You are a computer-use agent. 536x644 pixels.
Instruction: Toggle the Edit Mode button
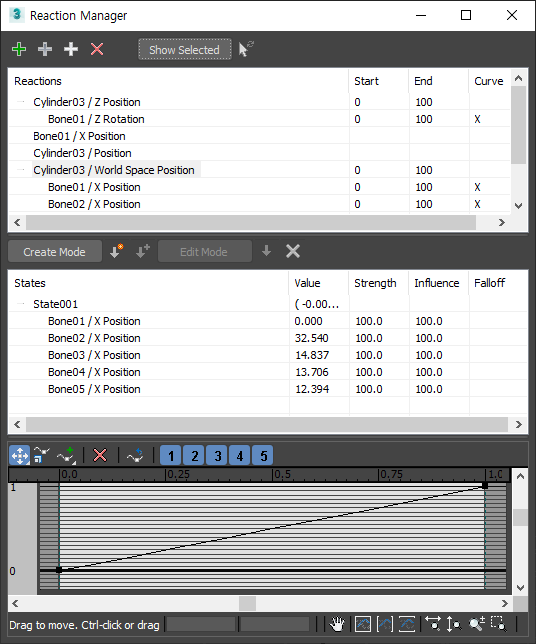pyautogui.click(x=205, y=251)
